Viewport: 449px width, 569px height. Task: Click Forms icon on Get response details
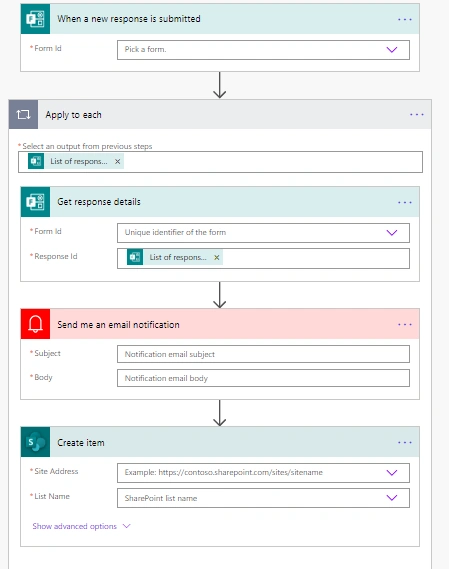tap(35, 202)
